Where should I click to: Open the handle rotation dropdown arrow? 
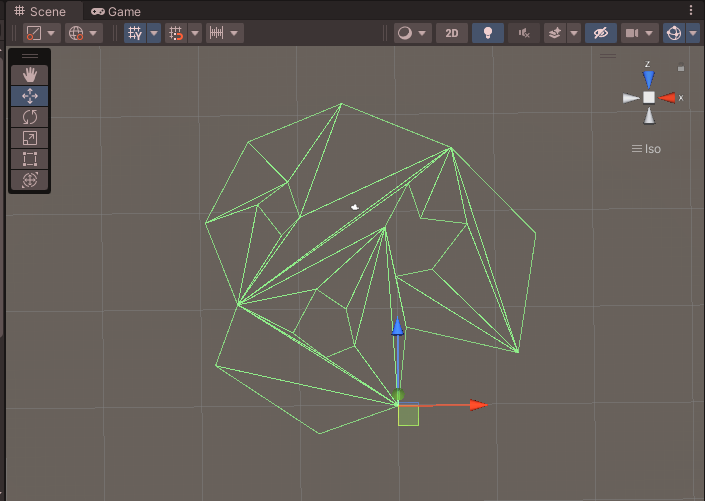(94, 33)
